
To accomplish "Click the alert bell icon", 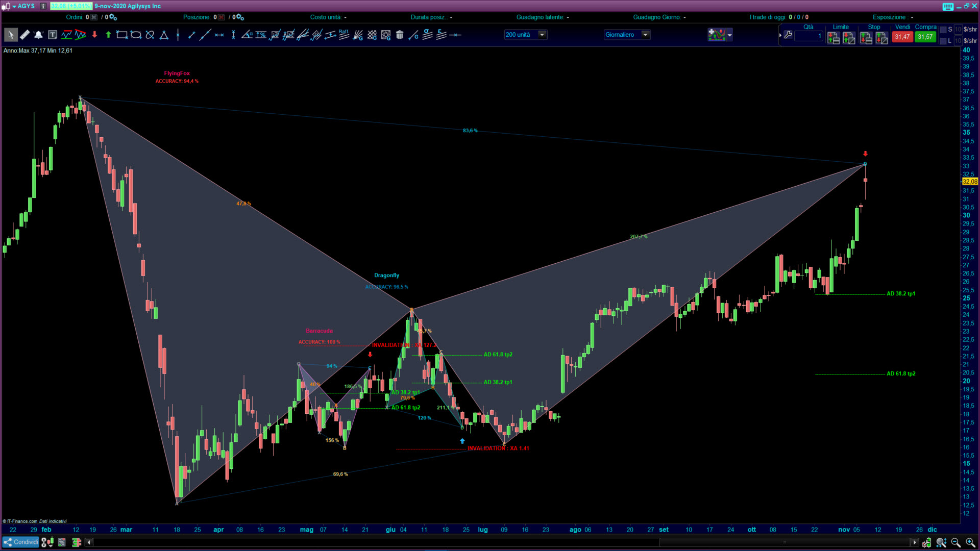I will click(38, 35).
